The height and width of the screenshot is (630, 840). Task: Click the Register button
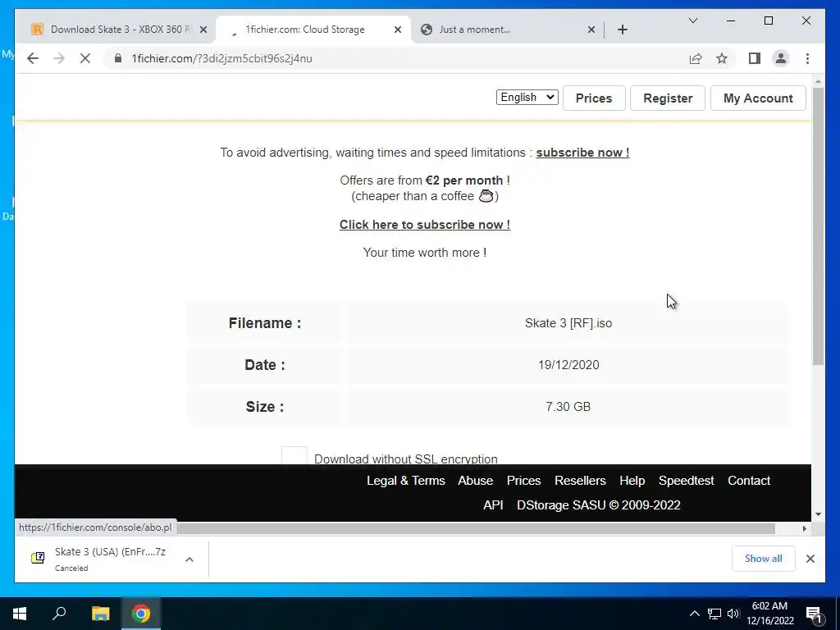pos(668,98)
